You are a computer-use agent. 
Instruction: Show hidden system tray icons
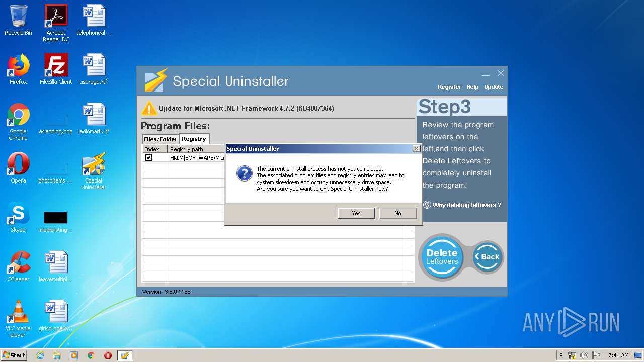561,355
